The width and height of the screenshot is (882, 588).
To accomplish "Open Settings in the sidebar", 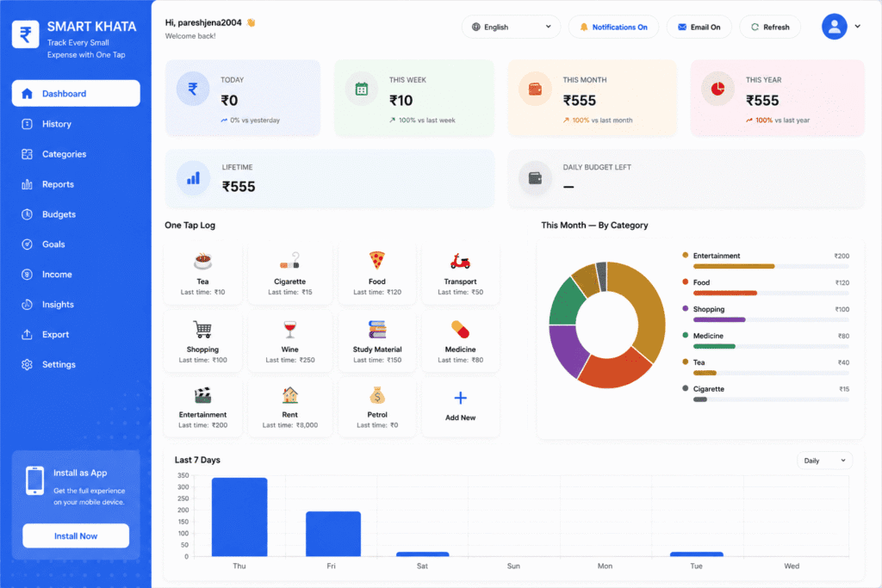I will 76,364.
